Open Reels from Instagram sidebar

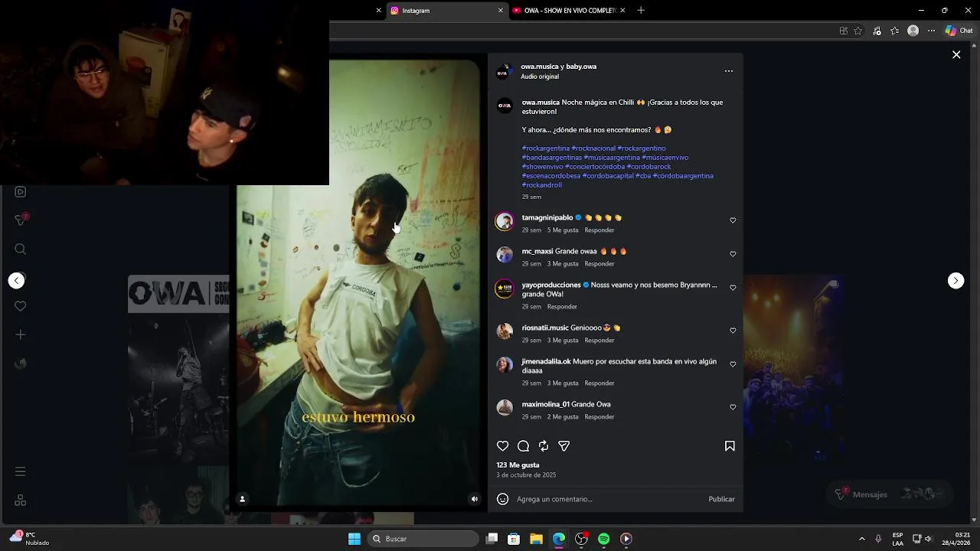coord(21,192)
